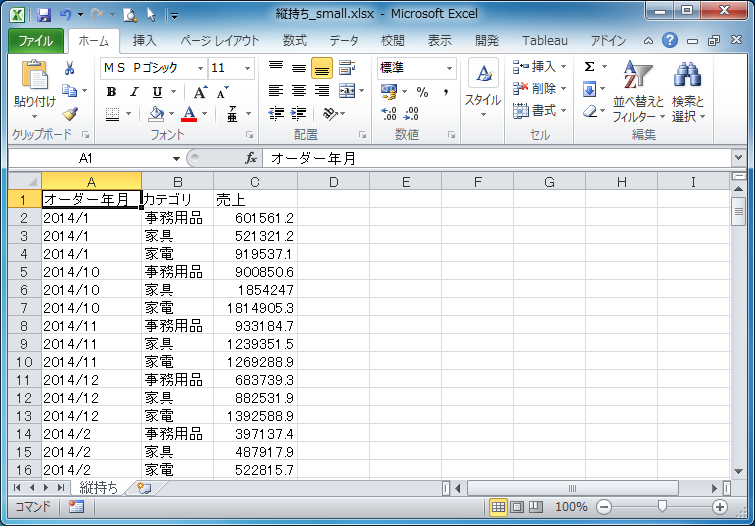Viewport: 755px width, 526px height.
Task: Apply percent style to cells
Action: point(422,92)
